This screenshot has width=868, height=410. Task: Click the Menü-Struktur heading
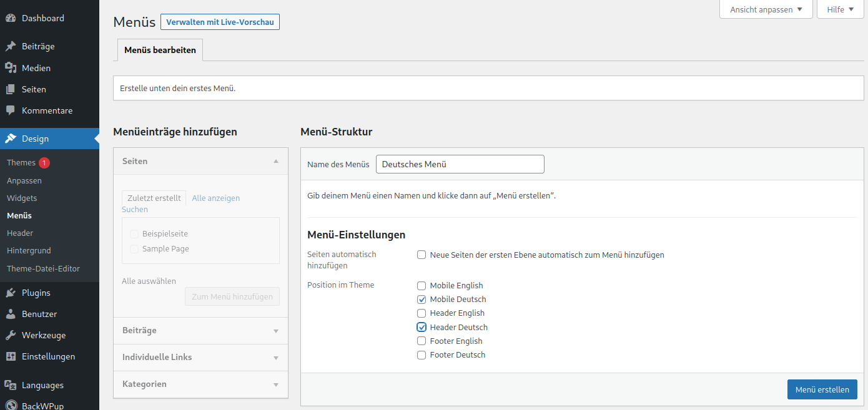[x=336, y=132]
